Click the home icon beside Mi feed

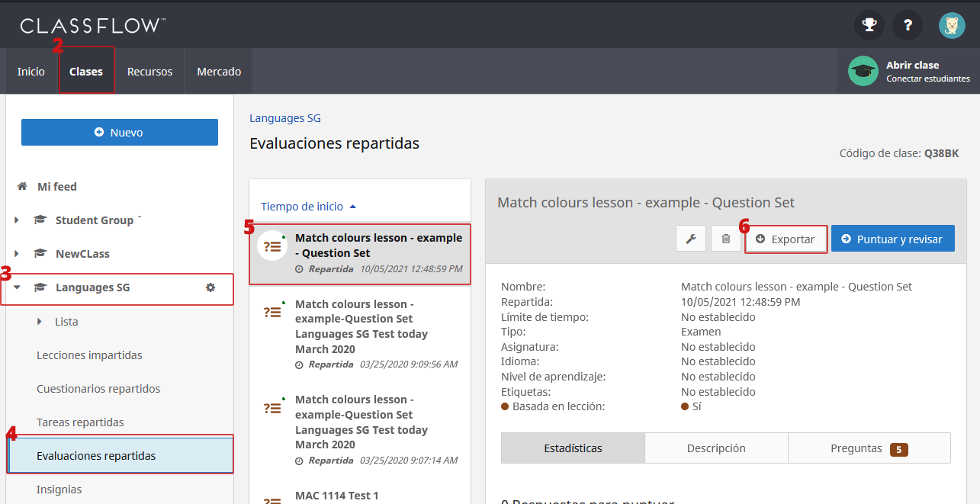click(x=21, y=185)
